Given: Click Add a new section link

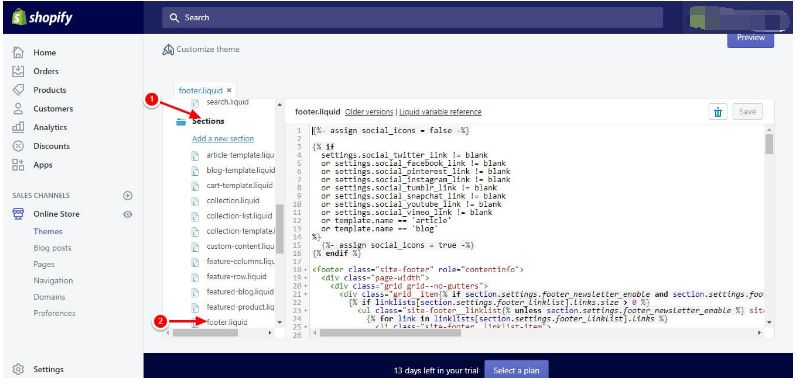Looking at the screenshot, I should (x=223, y=139).
